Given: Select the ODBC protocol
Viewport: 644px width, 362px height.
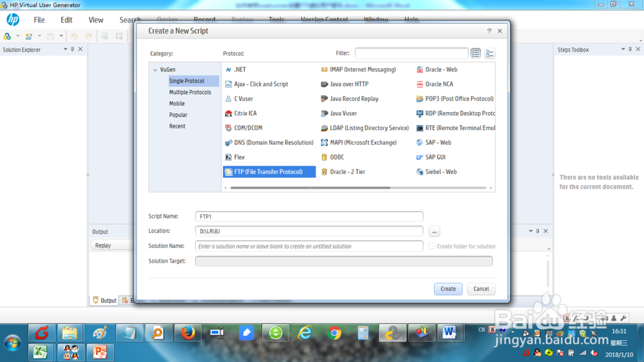Looking at the screenshot, I should (332, 157).
